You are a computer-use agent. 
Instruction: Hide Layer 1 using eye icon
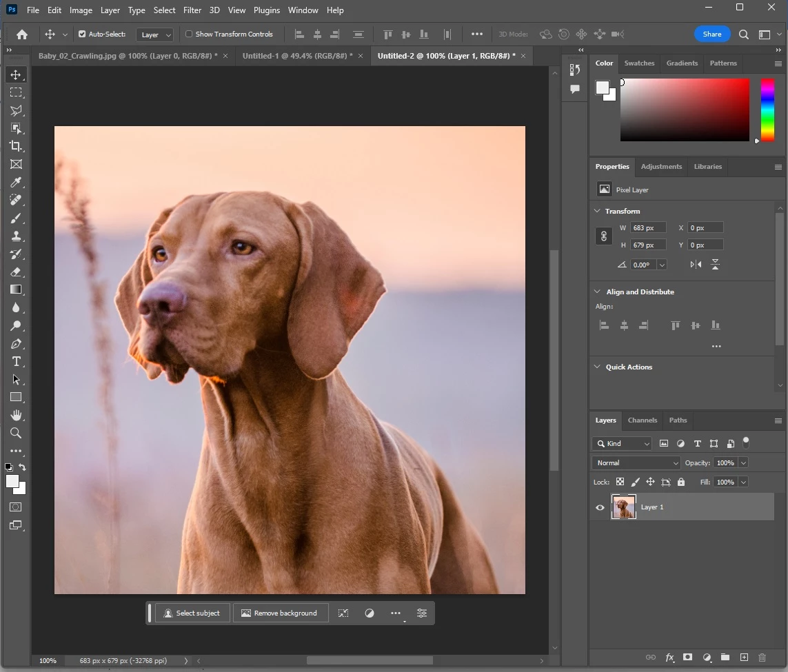(x=600, y=507)
